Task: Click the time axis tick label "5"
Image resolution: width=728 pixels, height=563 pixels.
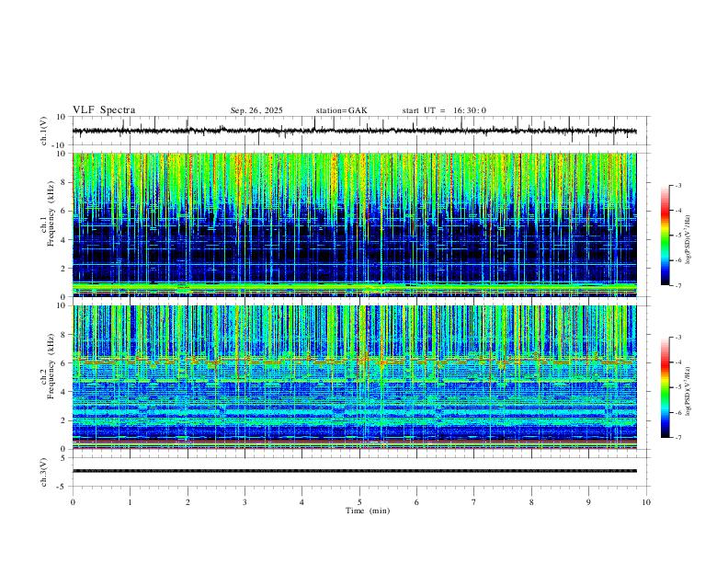Action: tap(359, 502)
